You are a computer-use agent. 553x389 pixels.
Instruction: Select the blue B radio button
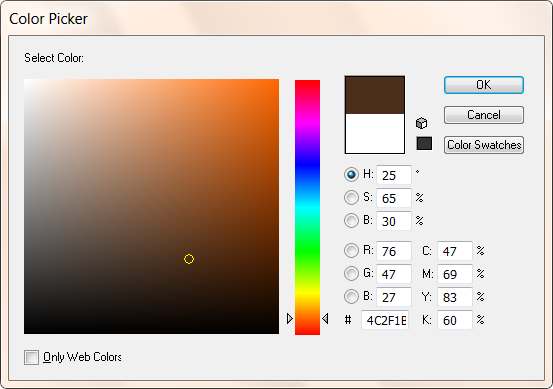(351, 297)
